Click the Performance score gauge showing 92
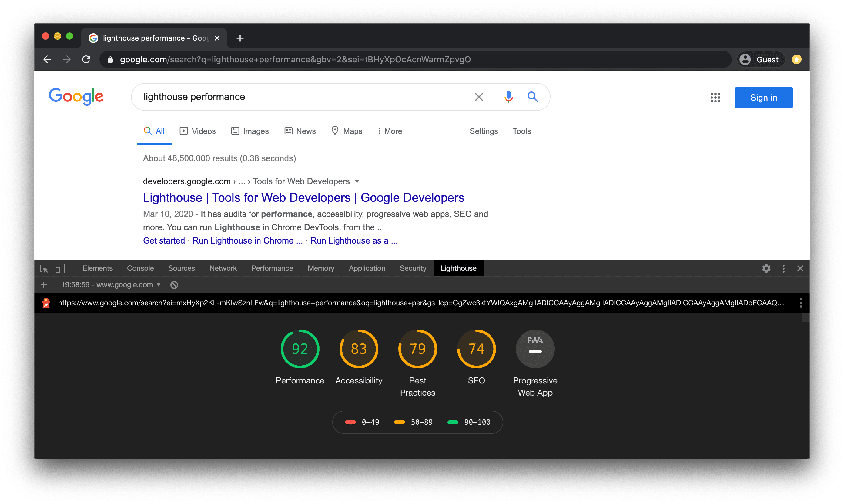Viewport: 844px width, 504px height. click(300, 349)
